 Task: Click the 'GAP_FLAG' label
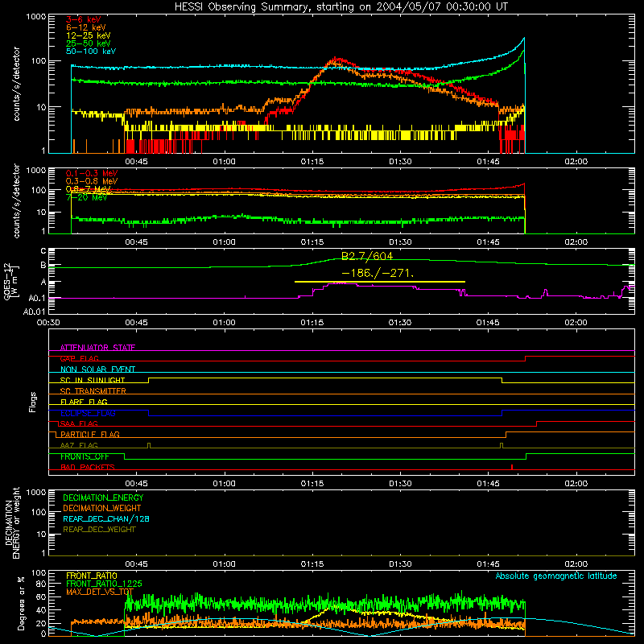[79, 358]
